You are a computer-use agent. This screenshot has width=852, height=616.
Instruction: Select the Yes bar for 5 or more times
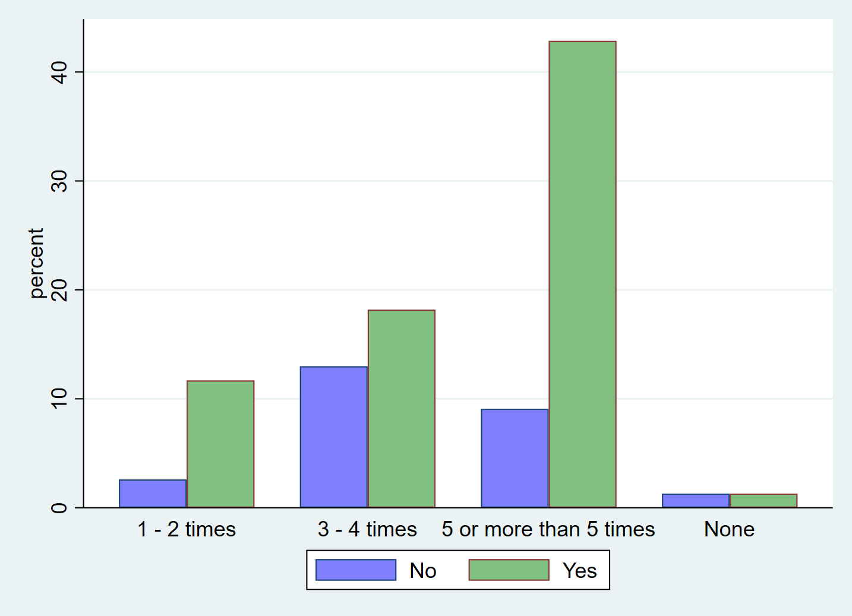[x=582, y=274]
